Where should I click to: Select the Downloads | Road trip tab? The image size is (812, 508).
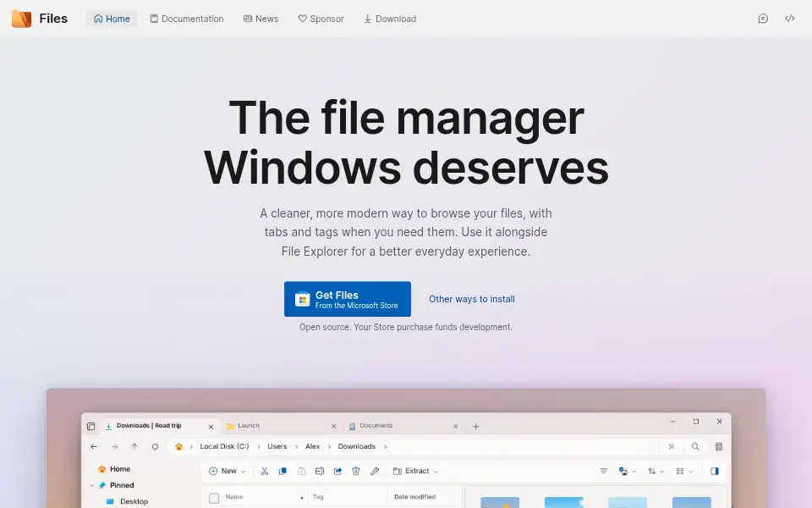tap(160, 426)
